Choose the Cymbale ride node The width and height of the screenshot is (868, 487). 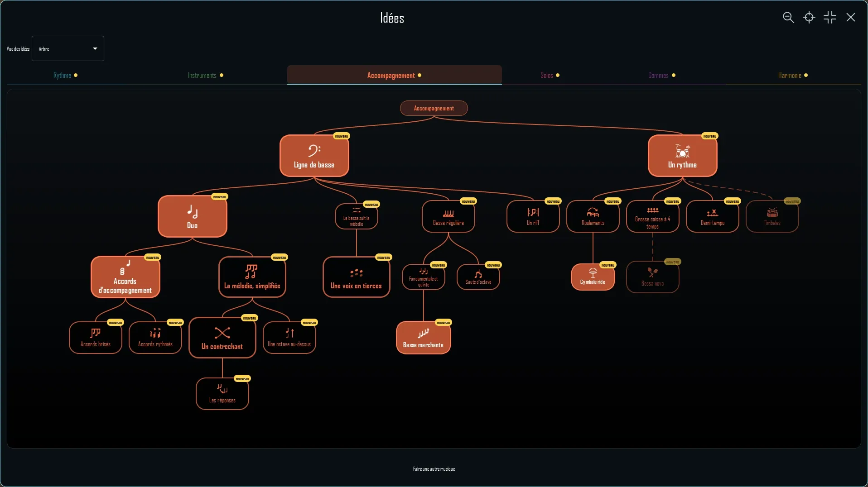593,277
